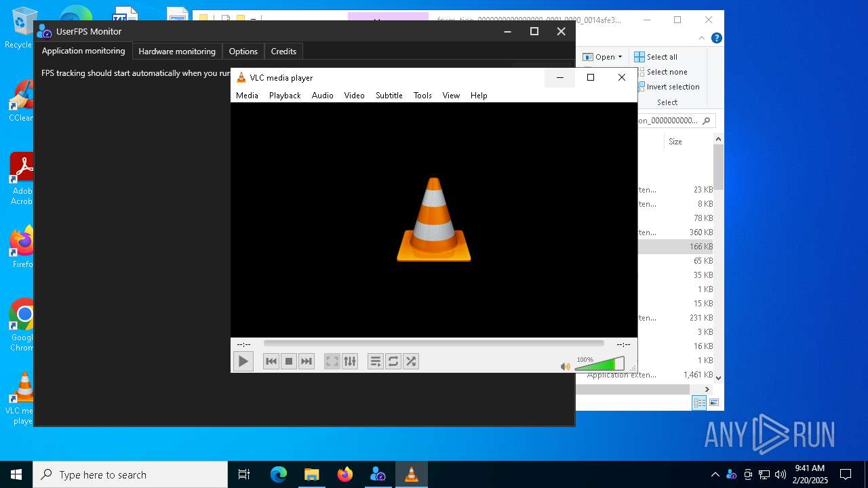This screenshot has width=868, height=488.
Task: Click the horizontal scrollbar right arrow
Action: click(707, 389)
